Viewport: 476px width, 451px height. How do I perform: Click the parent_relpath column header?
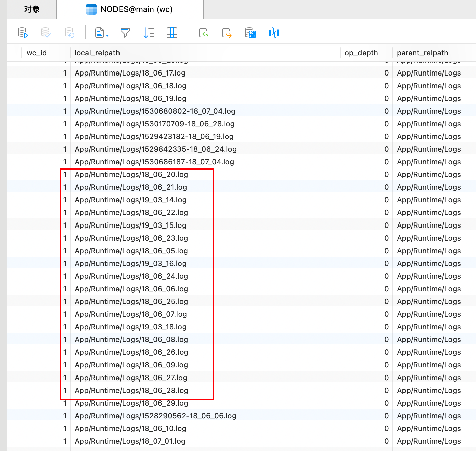pyautogui.click(x=434, y=53)
